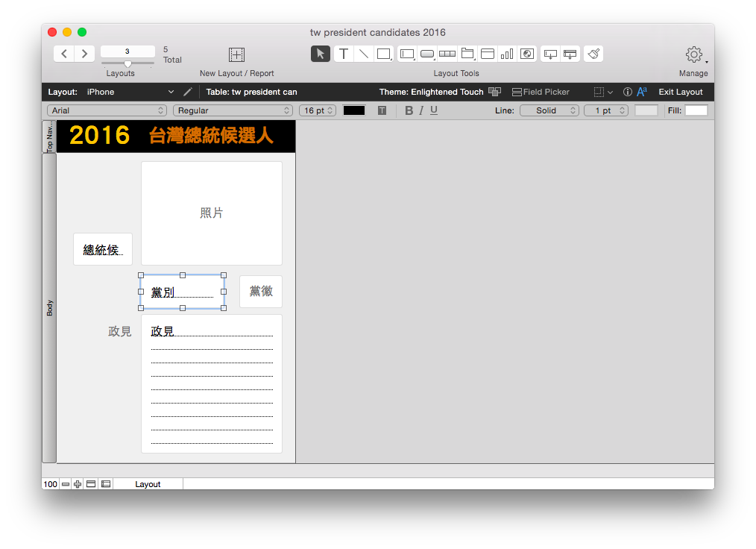756x549 pixels.
Task: Click the line color swatch
Action: [646, 110]
